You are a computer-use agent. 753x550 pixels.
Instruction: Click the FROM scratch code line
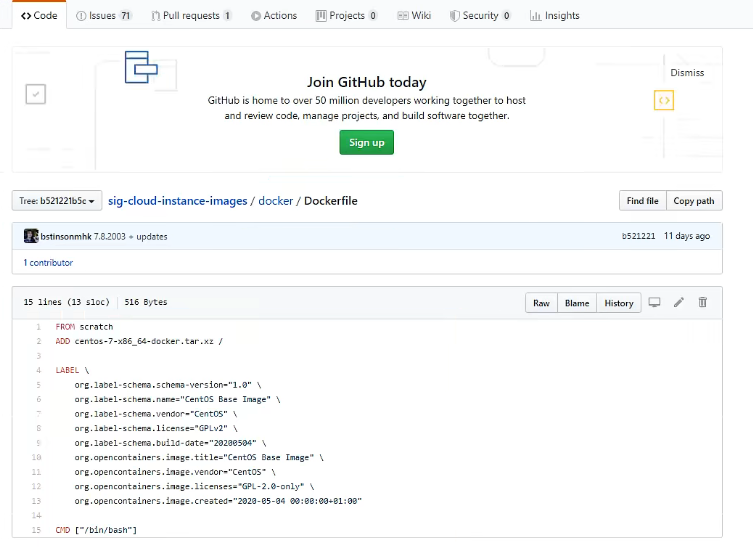click(x=84, y=327)
